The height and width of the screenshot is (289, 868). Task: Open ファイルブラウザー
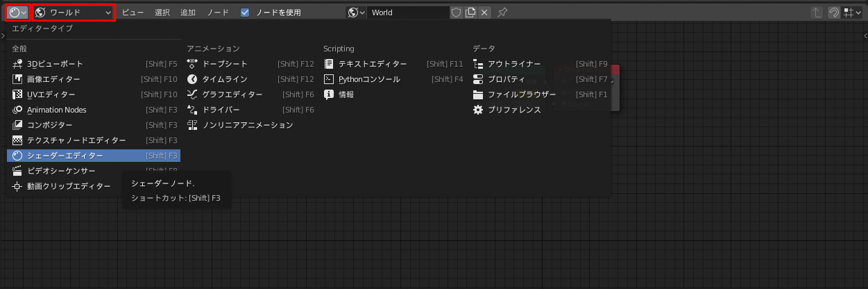(x=540, y=94)
